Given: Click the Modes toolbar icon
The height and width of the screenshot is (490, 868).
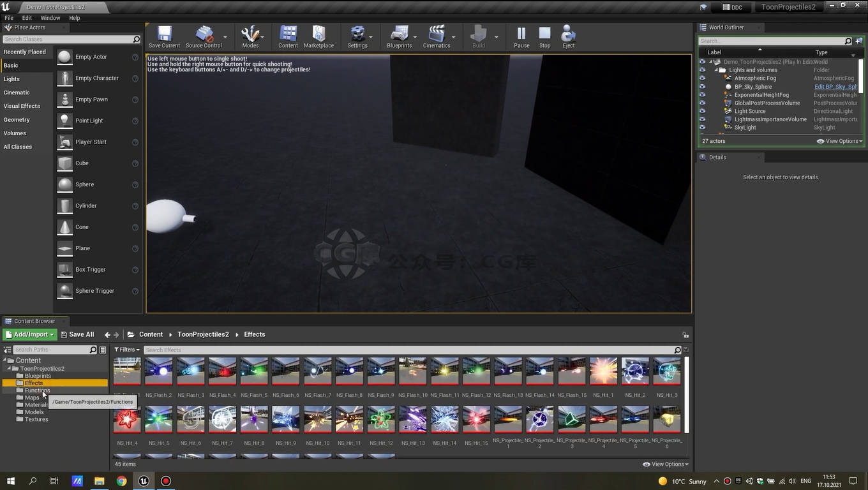Looking at the screenshot, I should tap(250, 36).
